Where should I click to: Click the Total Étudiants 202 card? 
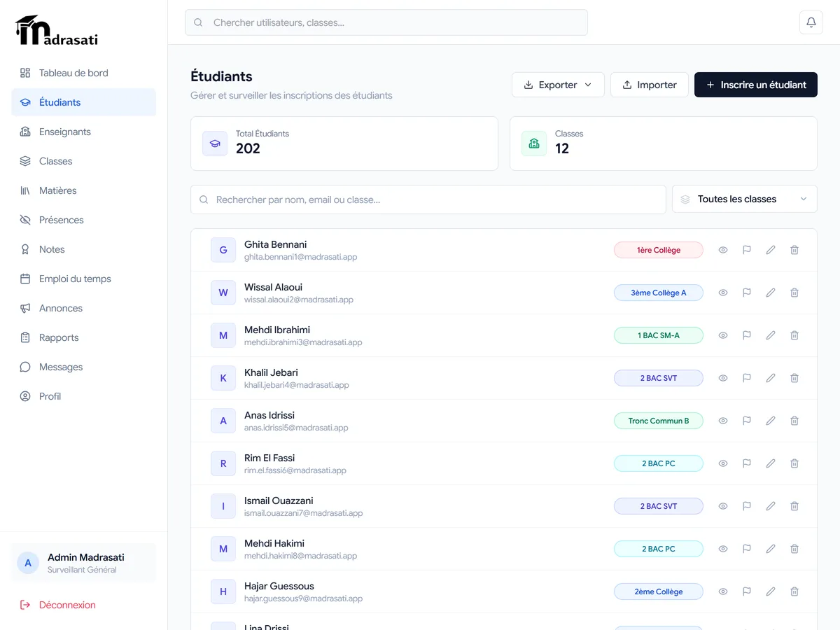[344, 143]
